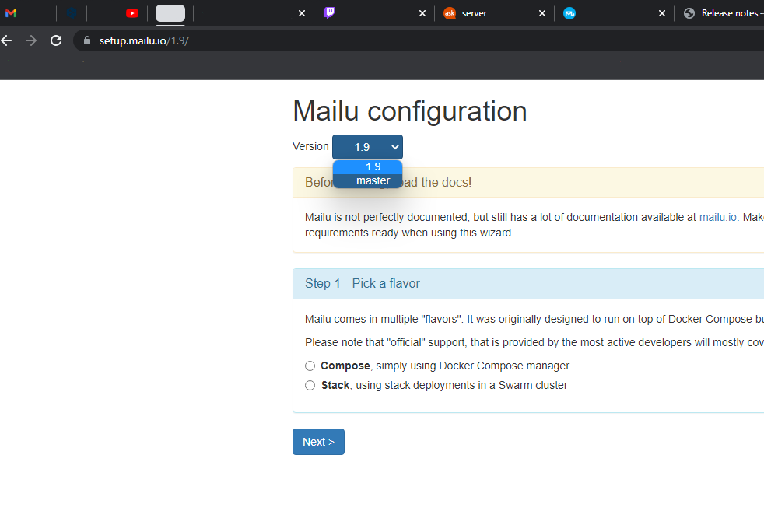Reload the Mailu setup page
This screenshot has height=532, width=764.
55,40
